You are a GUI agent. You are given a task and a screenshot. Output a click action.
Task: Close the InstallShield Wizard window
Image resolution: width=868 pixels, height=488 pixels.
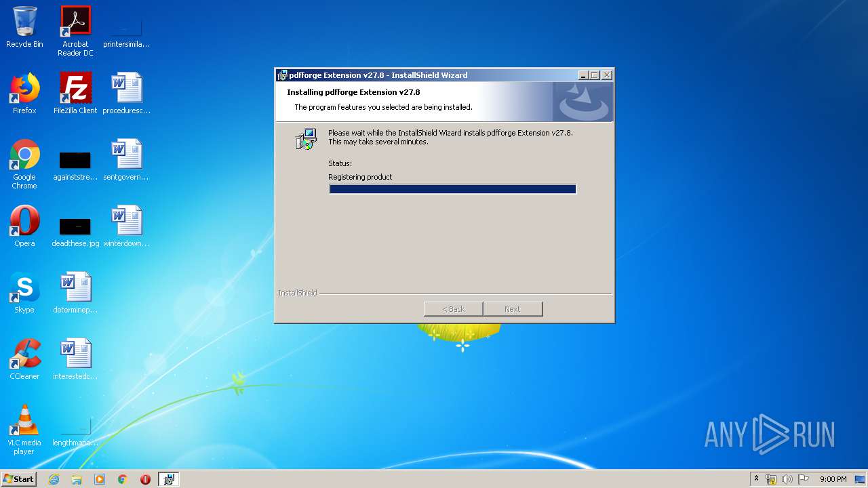tap(607, 75)
